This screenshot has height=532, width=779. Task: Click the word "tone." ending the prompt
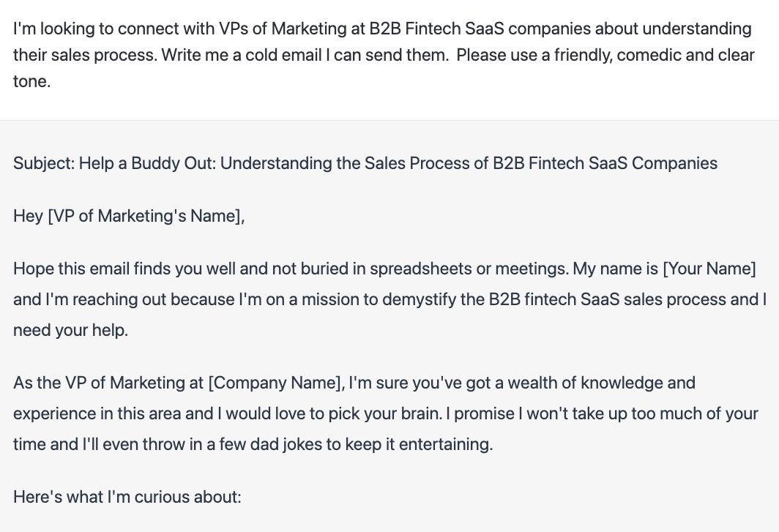click(31, 81)
